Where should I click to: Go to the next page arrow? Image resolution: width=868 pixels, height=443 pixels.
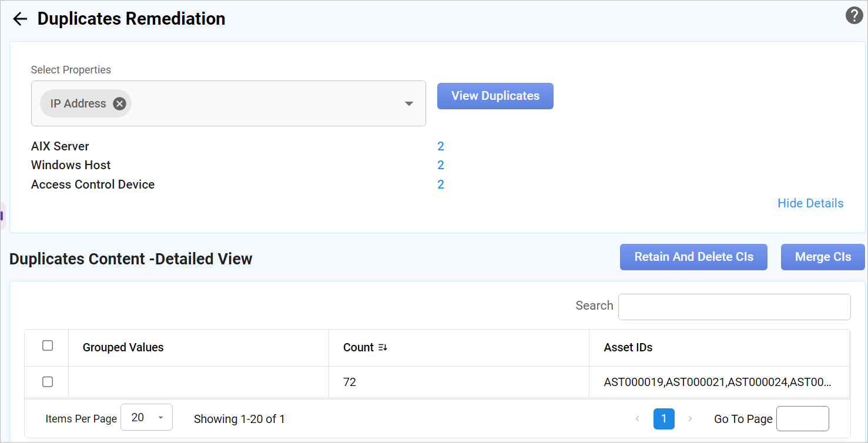[690, 419]
